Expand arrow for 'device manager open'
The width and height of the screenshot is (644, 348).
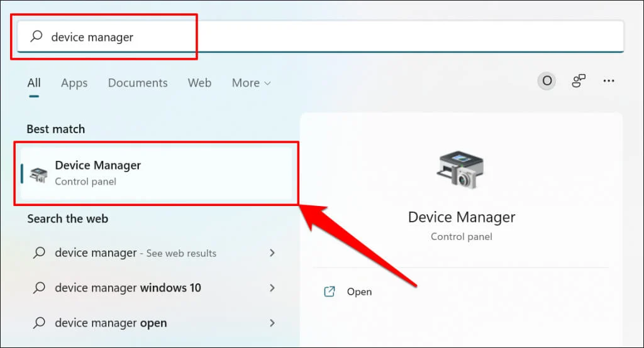(x=272, y=322)
